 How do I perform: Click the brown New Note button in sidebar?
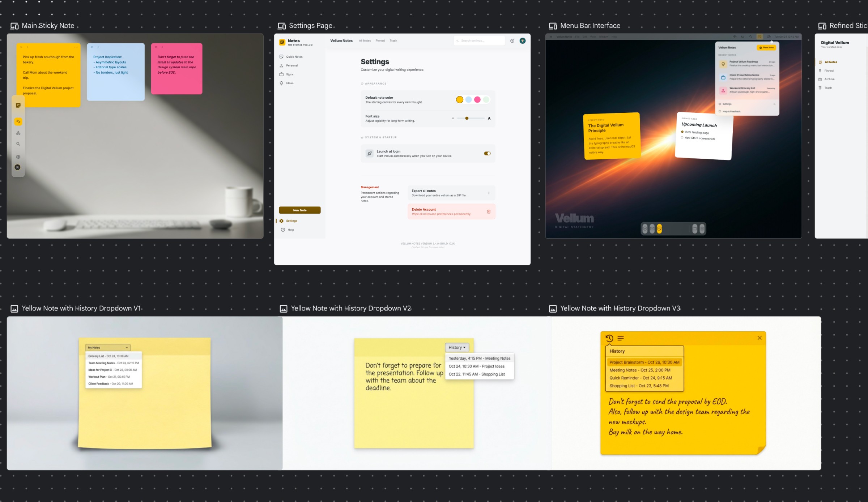(299, 210)
